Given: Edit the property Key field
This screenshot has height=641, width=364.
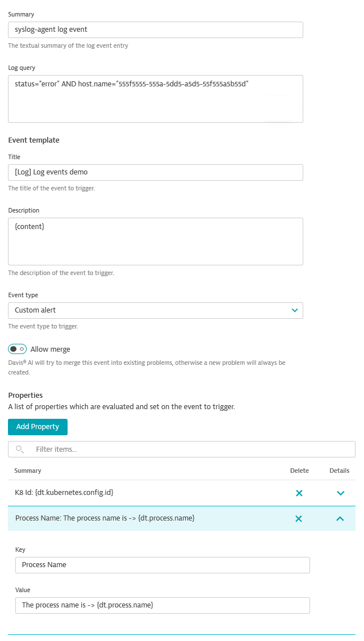Looking at the screenshot, I should click(x=162, y=565).
